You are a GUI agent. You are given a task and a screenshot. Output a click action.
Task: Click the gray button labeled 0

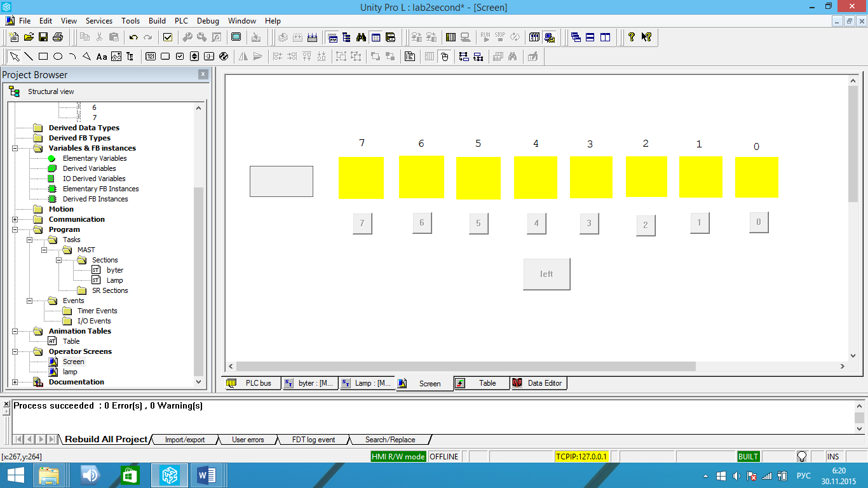coord(759,222)
